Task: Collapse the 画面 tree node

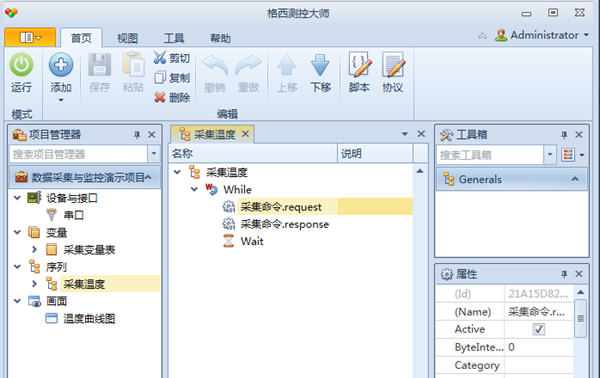Action: tap(17, 301)
